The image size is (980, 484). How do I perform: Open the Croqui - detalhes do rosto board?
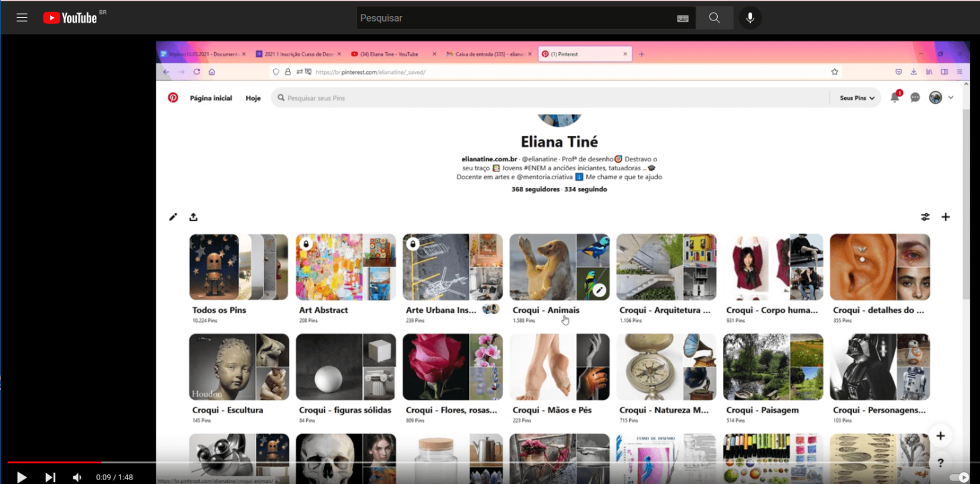point(880,267)
